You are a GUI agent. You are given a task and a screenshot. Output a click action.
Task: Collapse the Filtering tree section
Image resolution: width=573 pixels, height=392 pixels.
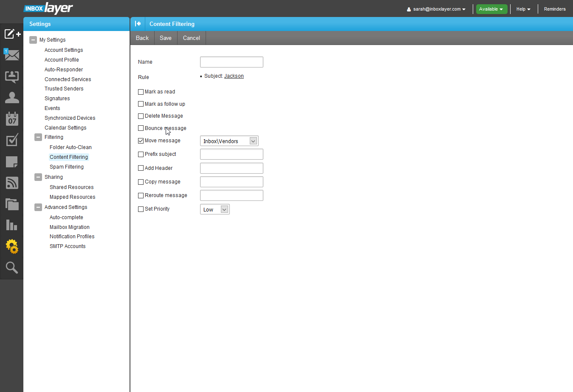38,137
